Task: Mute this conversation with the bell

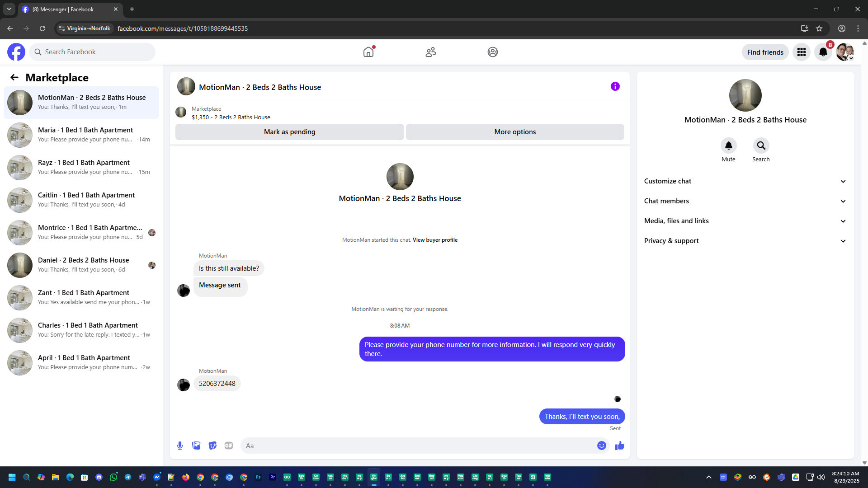Action: pos(728,145)
